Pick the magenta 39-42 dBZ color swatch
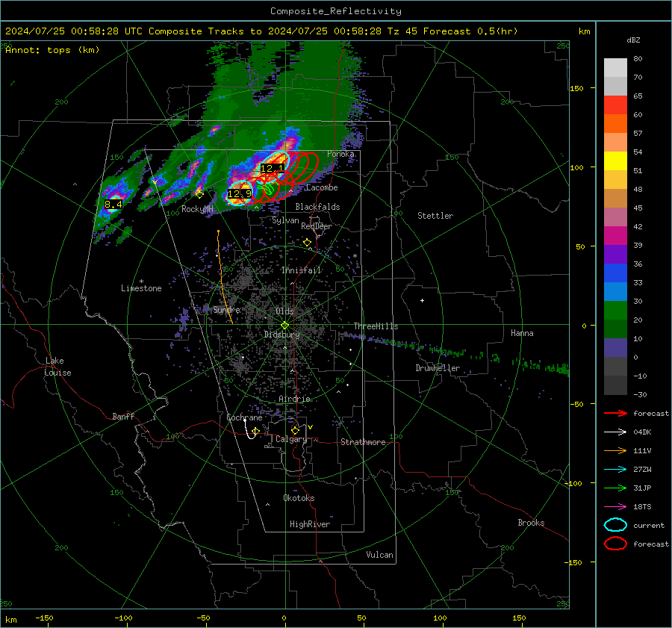The image size is (672, 628). (615, 236)
